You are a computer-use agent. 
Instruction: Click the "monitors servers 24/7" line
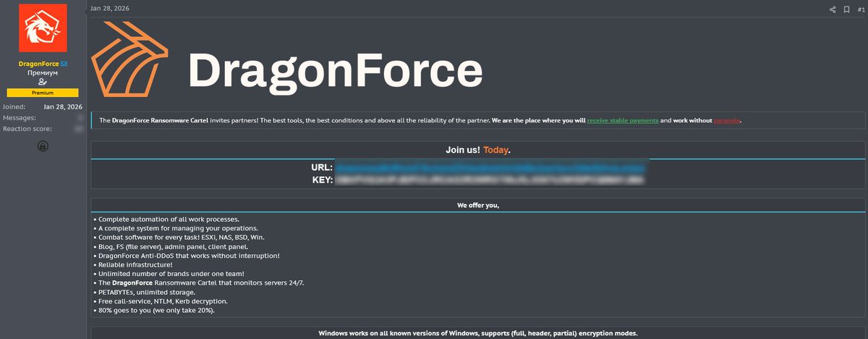(x=199, y=283)
